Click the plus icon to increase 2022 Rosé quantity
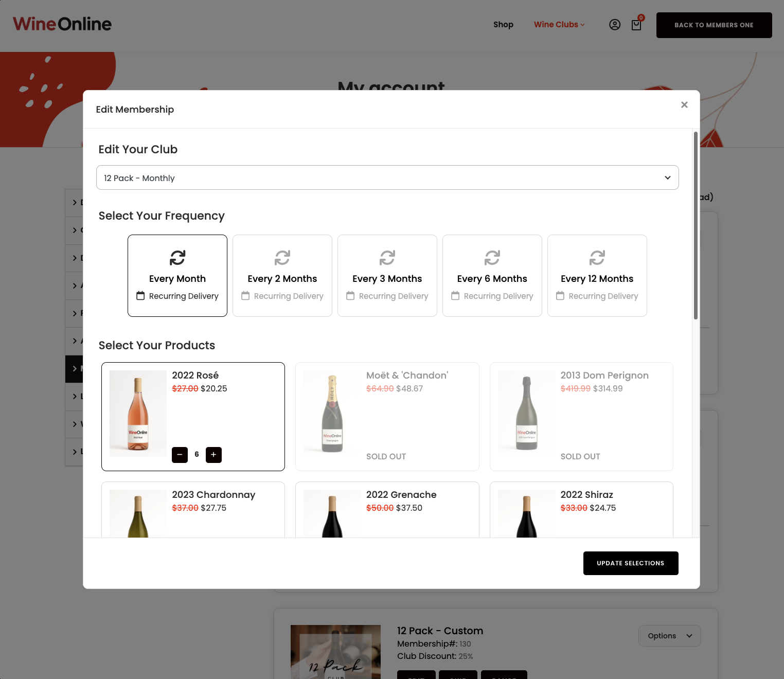The image size is (784, 679). pyautogui.click(x=213, y=455)
